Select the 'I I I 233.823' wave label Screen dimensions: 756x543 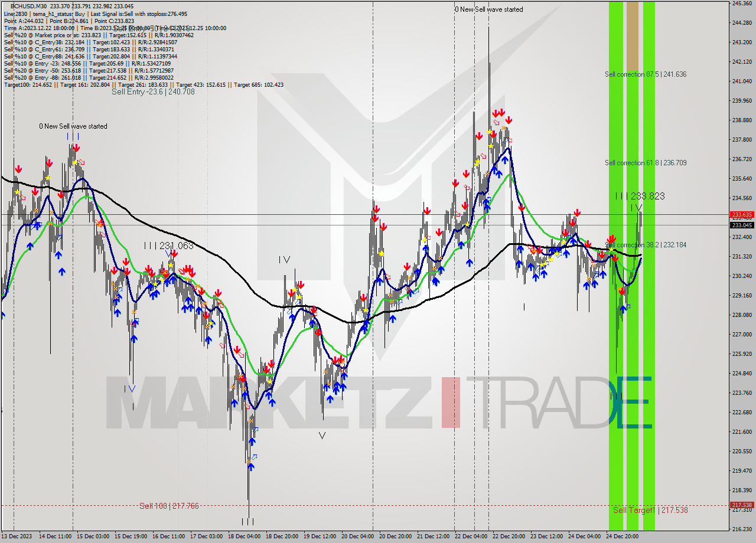tap(640, 196)
